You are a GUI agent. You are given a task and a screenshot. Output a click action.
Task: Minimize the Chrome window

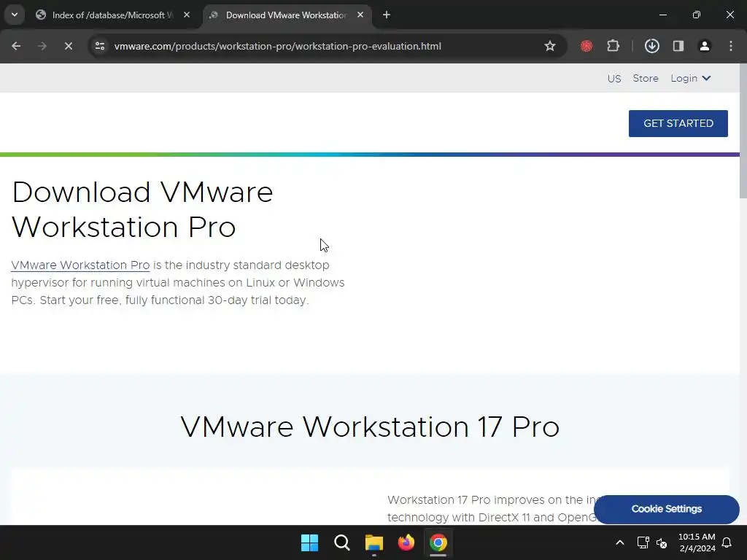point(662,15)
